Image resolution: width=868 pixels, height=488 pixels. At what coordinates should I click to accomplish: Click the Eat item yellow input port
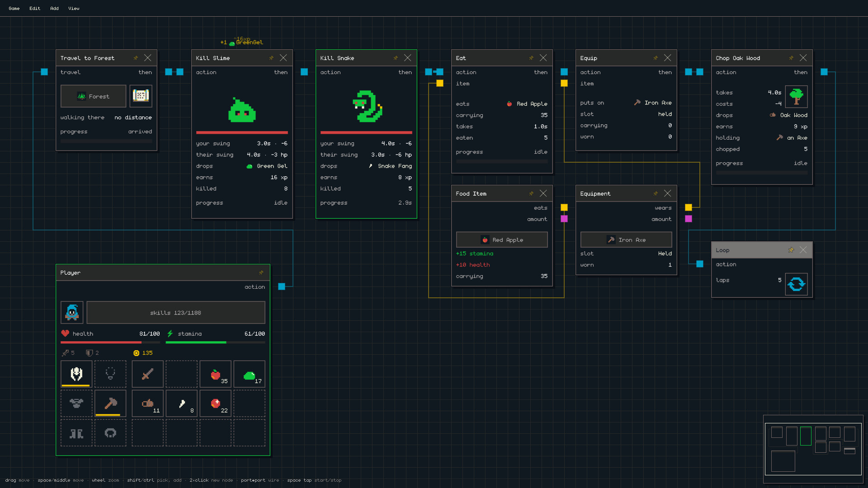pos(440,83)
